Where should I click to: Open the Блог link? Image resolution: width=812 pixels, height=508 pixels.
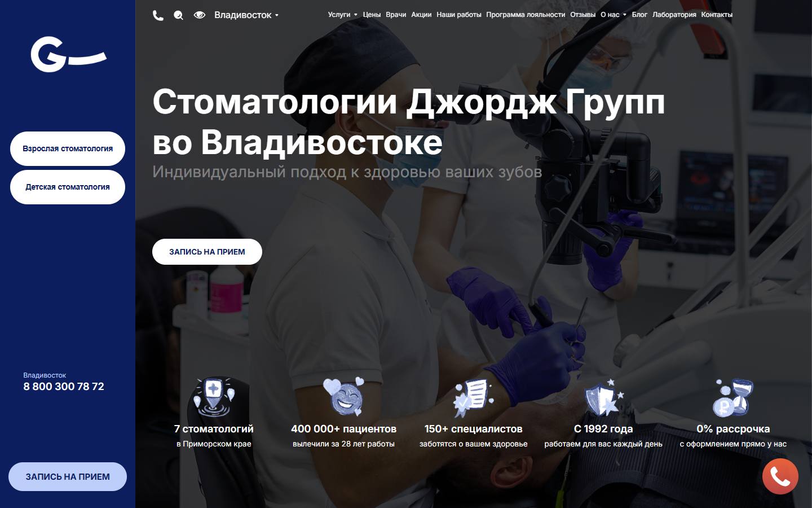(639, 15)
